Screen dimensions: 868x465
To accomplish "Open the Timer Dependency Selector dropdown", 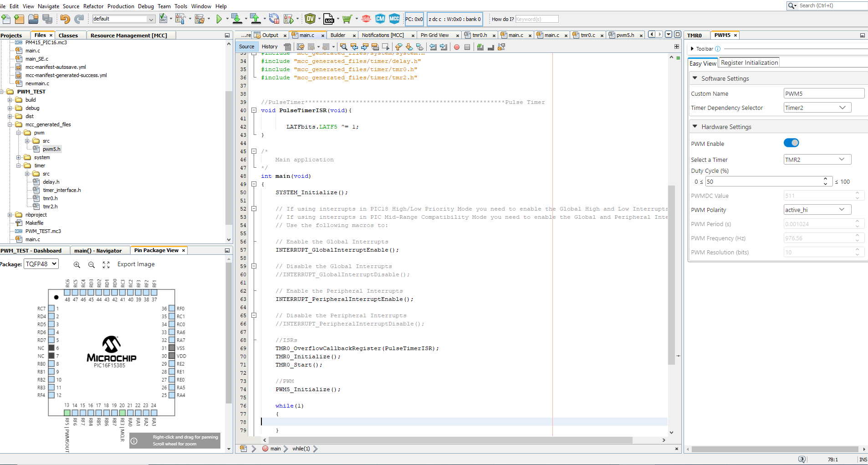I will pos(817,108).
